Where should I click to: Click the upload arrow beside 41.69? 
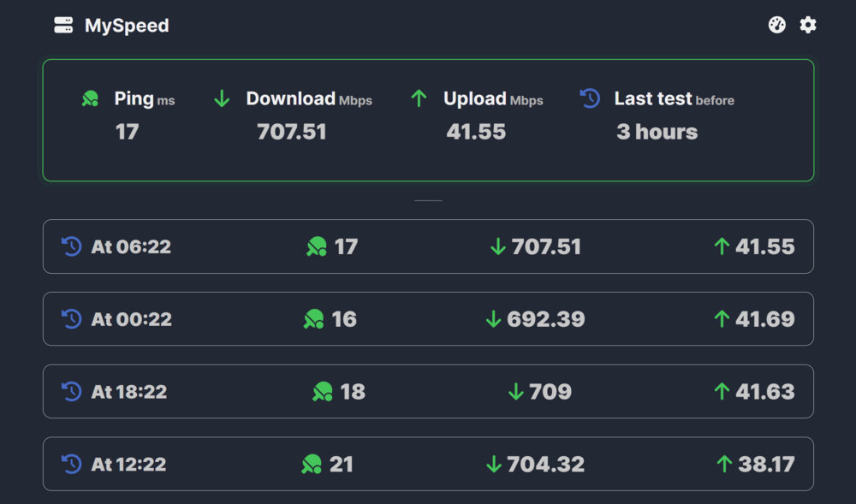pyautogui.click(x=722, y=319)
